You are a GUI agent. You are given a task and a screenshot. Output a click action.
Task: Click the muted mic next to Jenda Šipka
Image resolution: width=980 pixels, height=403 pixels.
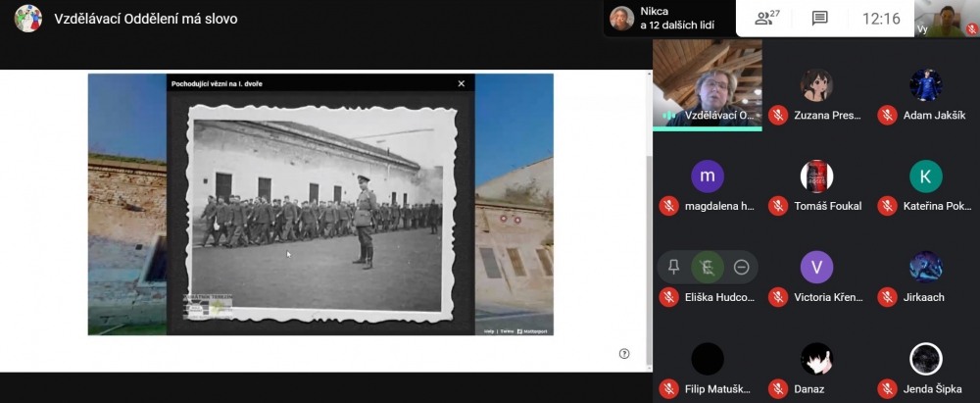[888, 388]
